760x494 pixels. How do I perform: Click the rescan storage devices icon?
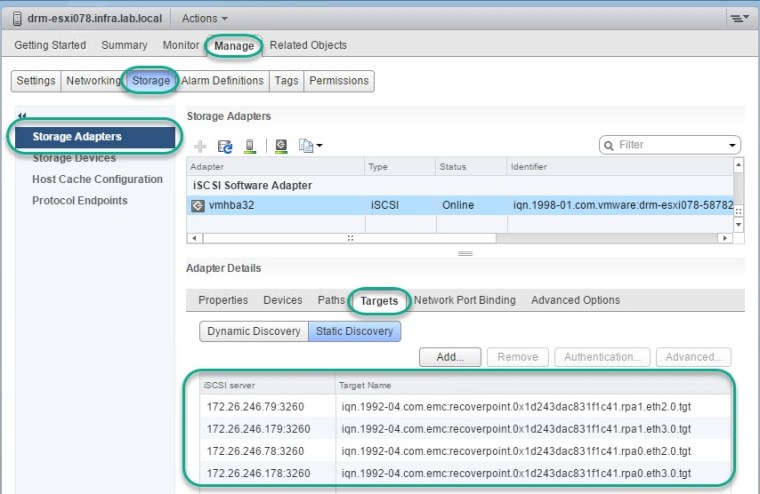(x=250, y=146)
